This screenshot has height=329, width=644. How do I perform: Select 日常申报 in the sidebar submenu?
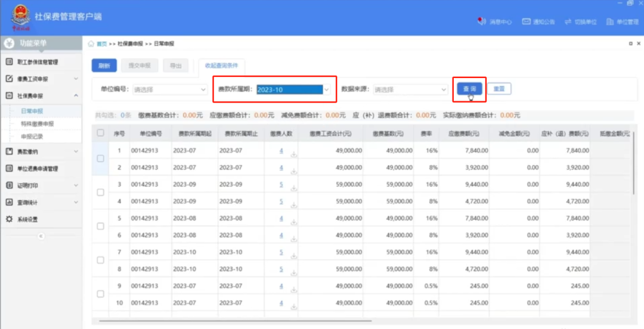32,111
